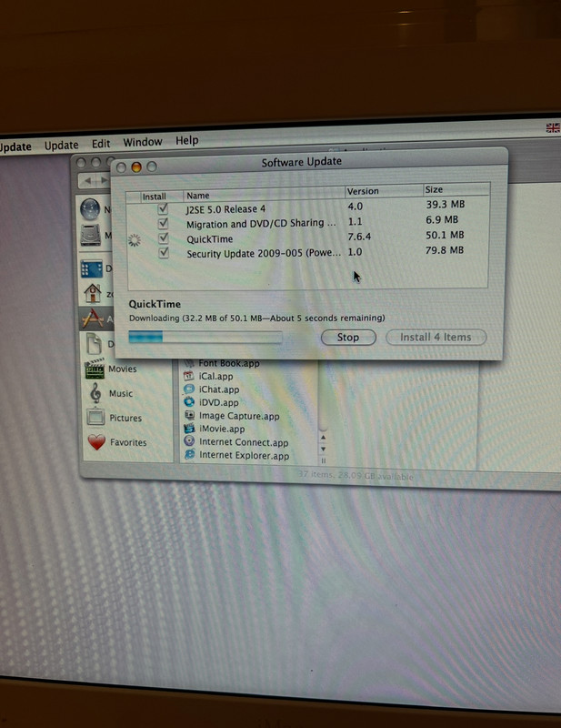Click the Documents icon in Finder sidebar
The height and width of the screenshot is (728, 561).
coord(95,344)
